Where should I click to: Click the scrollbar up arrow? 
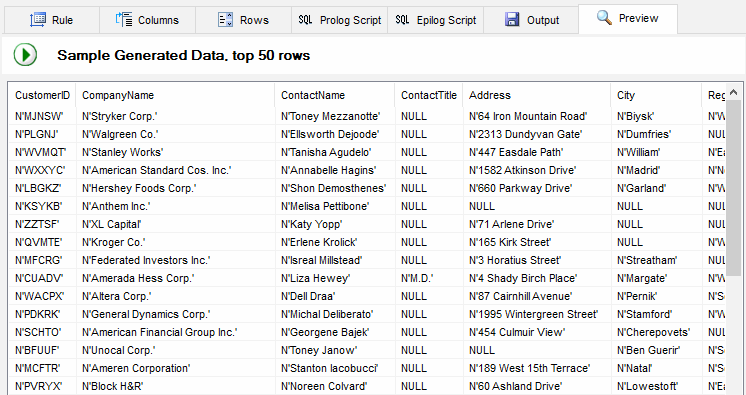click(x=733, y=92)
